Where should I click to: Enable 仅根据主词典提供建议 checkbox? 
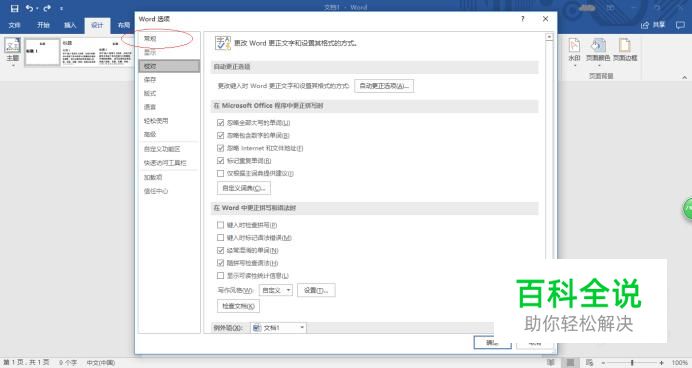[221, 173]
